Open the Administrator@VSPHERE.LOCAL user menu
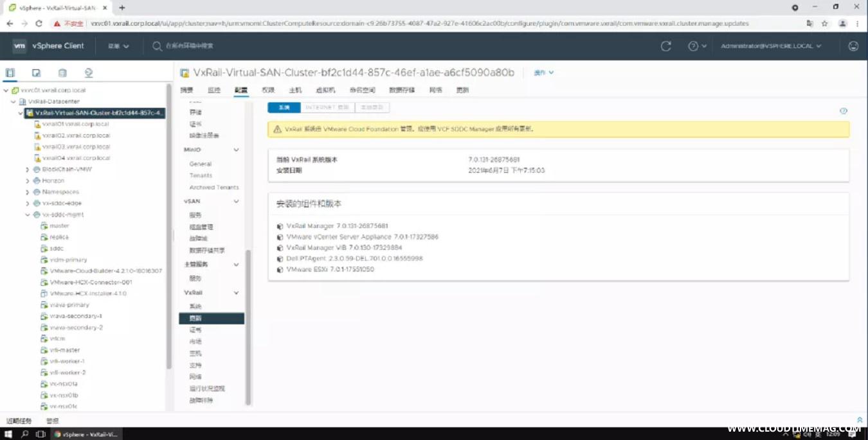The height and width of the screenshot is (440, 868). click(771, 46)
